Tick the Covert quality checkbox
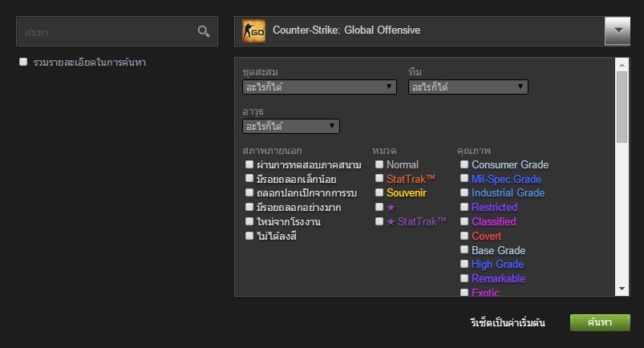The height and width of the screenshot is (348, 644). pyautogui.click(x=464, y=236)
